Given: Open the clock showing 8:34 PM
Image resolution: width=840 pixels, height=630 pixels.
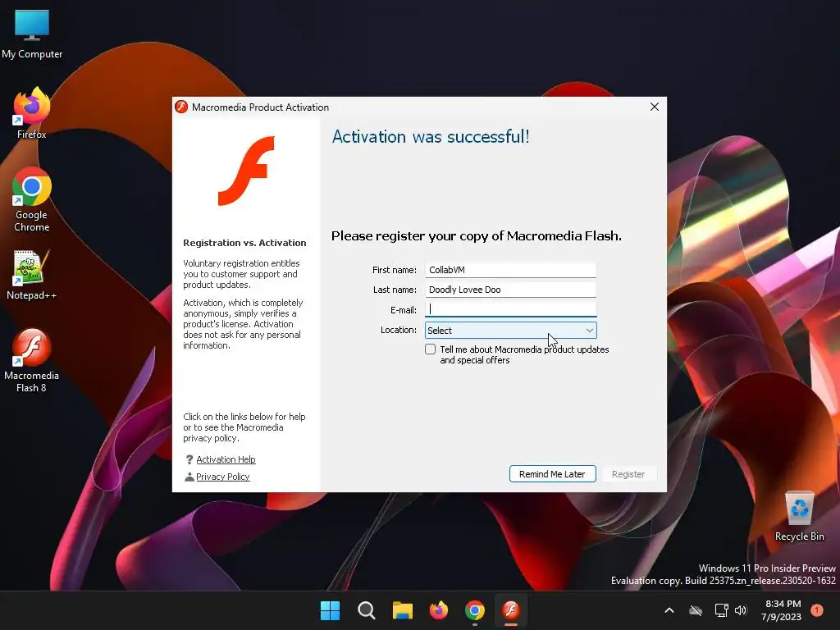Looking at the screenshot, I should coord(782,610).
